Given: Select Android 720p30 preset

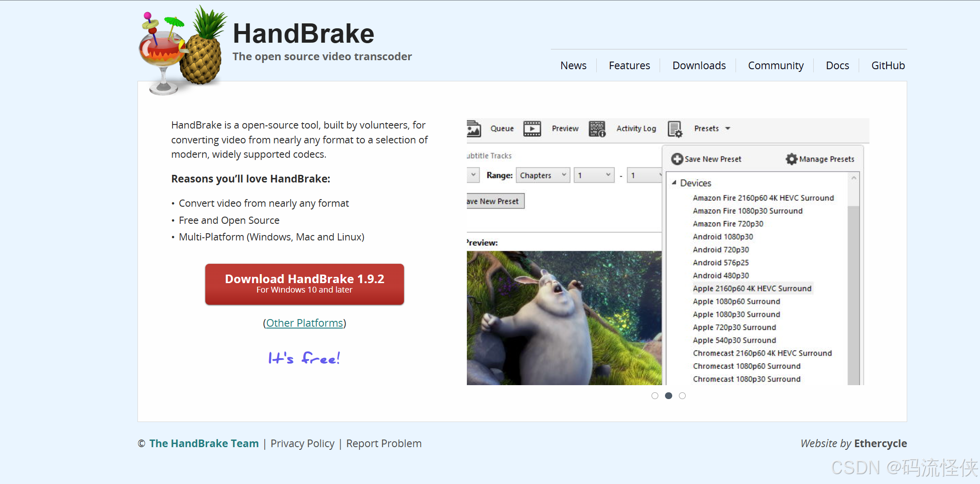Looking at the screenshot, I should (x=721, y=250).
